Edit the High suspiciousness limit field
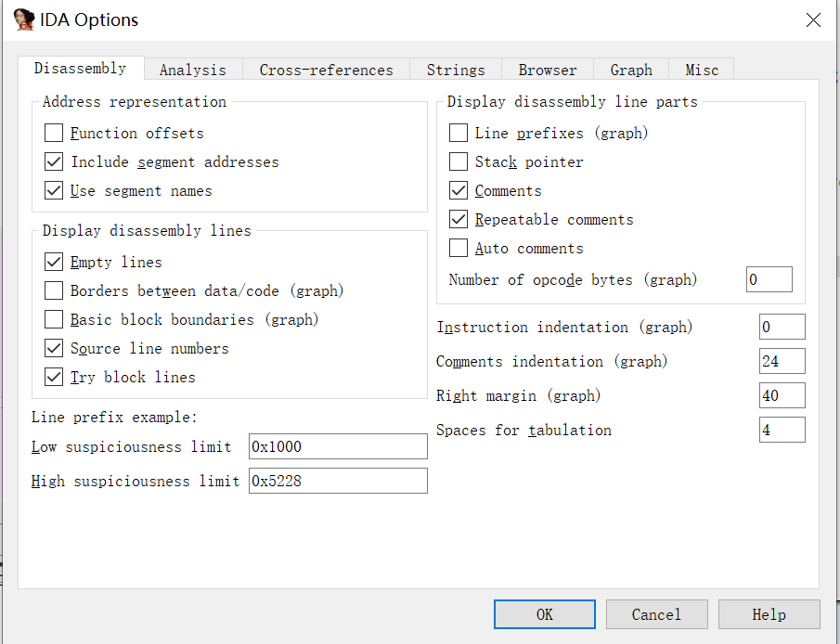This screenshot has height=644, width=840. (338, 481)
